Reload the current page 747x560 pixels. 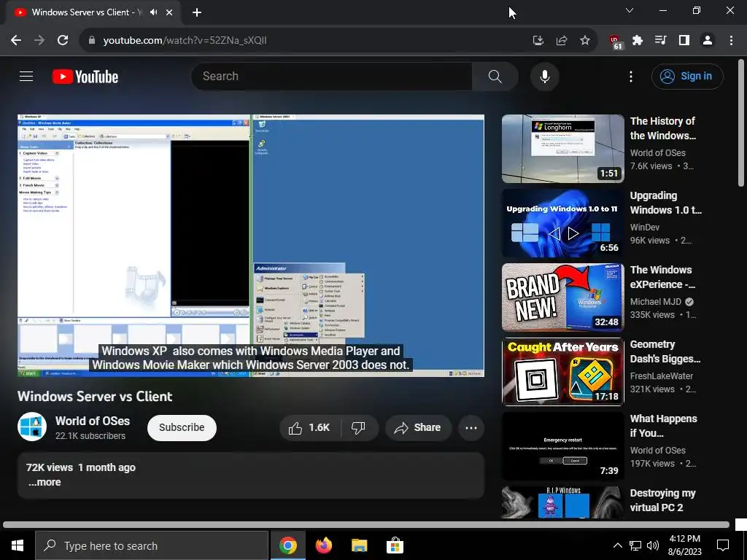(x=63, y=41)
